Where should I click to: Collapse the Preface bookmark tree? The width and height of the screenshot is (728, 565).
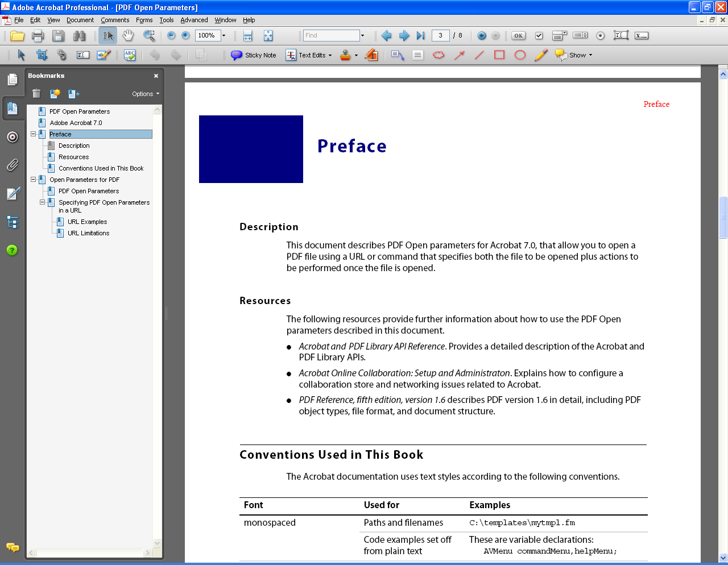[34, 134]
